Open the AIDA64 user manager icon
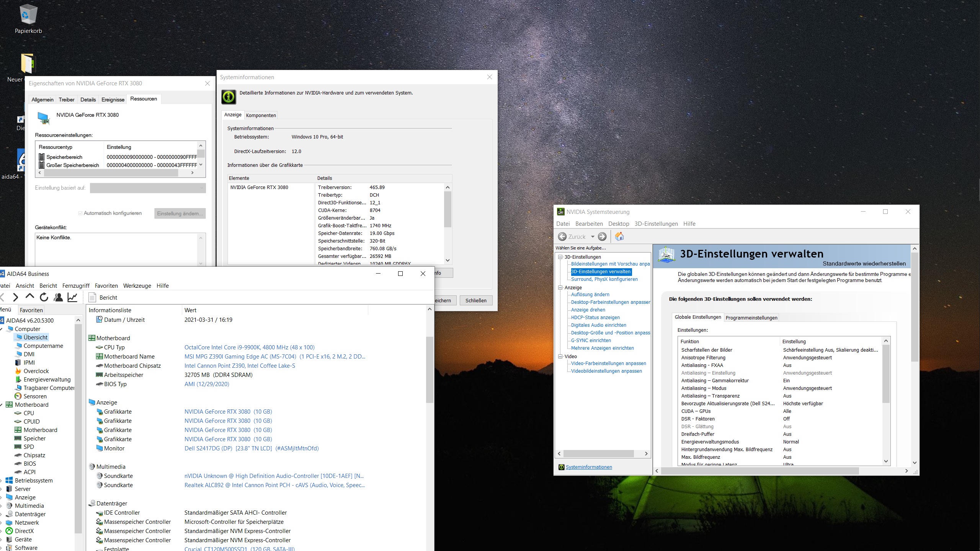 (58, 297)
